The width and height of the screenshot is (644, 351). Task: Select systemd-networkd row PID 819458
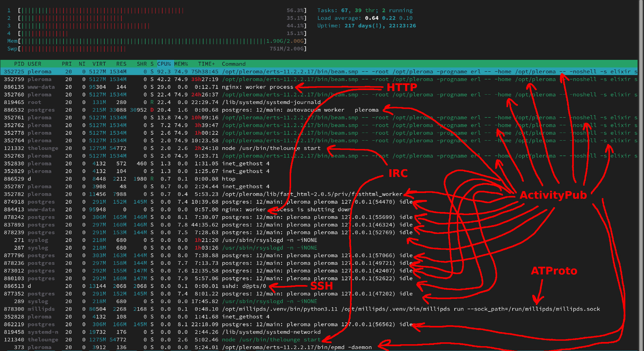point(319,332)
